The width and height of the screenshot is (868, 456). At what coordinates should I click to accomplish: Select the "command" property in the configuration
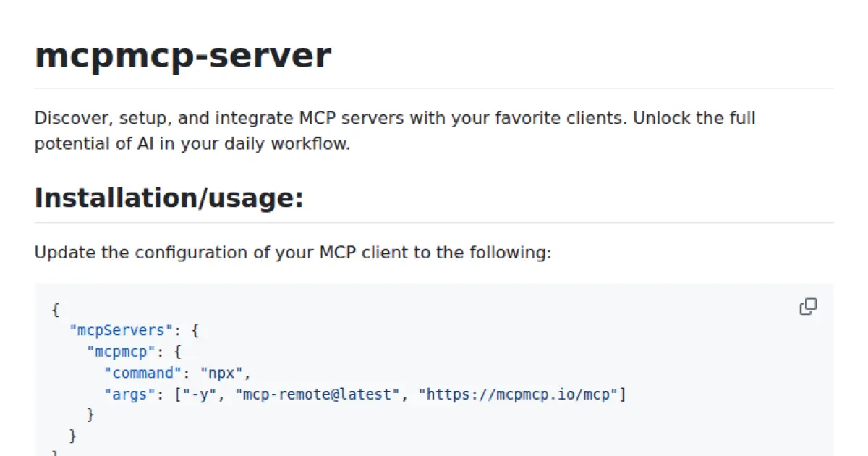142,373
